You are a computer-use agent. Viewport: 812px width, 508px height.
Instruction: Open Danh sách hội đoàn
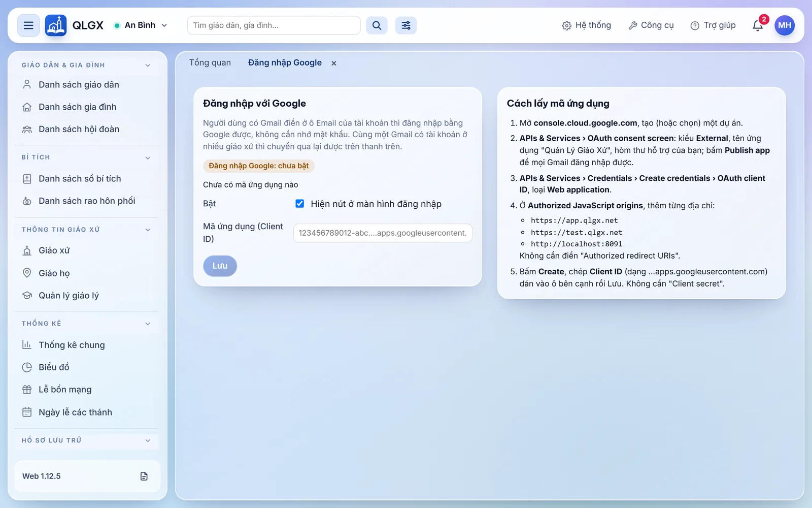pos(87,130)
